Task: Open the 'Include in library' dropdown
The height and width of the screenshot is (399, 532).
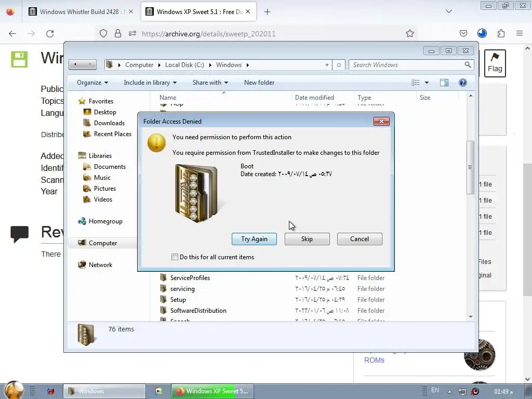Action: (150, 83)
